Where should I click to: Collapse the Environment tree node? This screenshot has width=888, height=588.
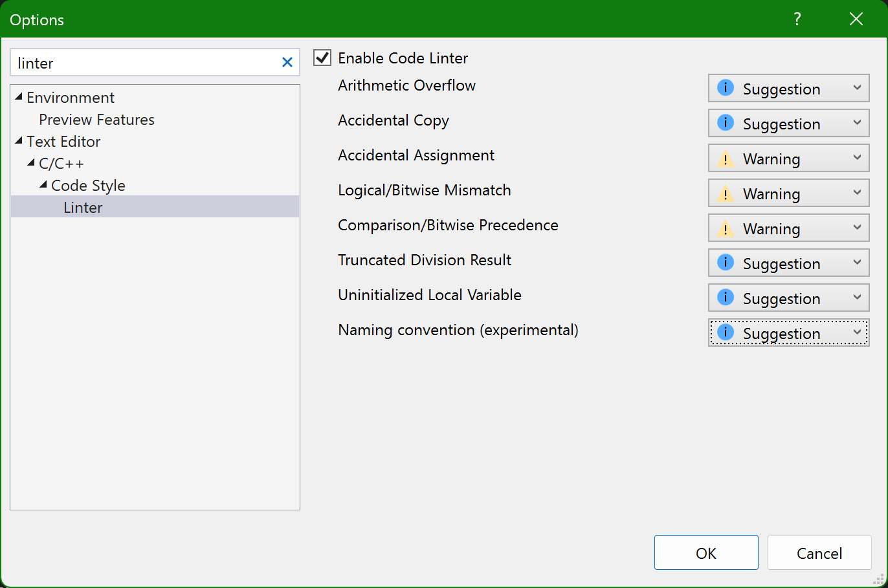(19, 97)
